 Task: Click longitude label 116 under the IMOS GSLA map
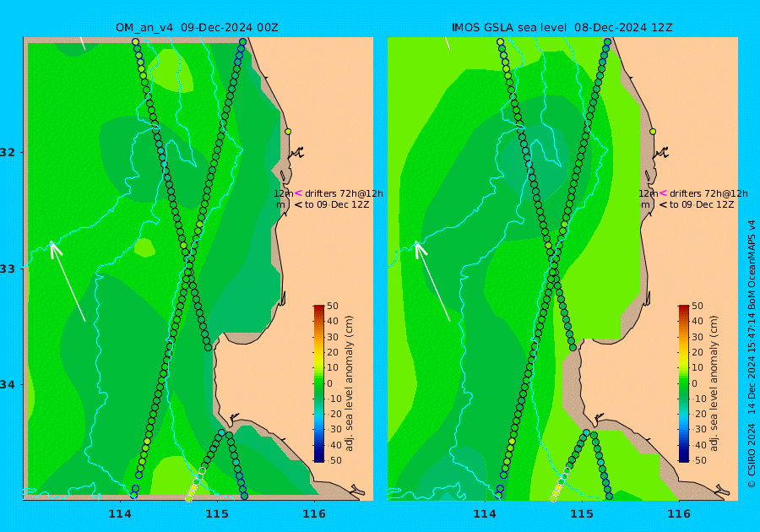(679, 514)
